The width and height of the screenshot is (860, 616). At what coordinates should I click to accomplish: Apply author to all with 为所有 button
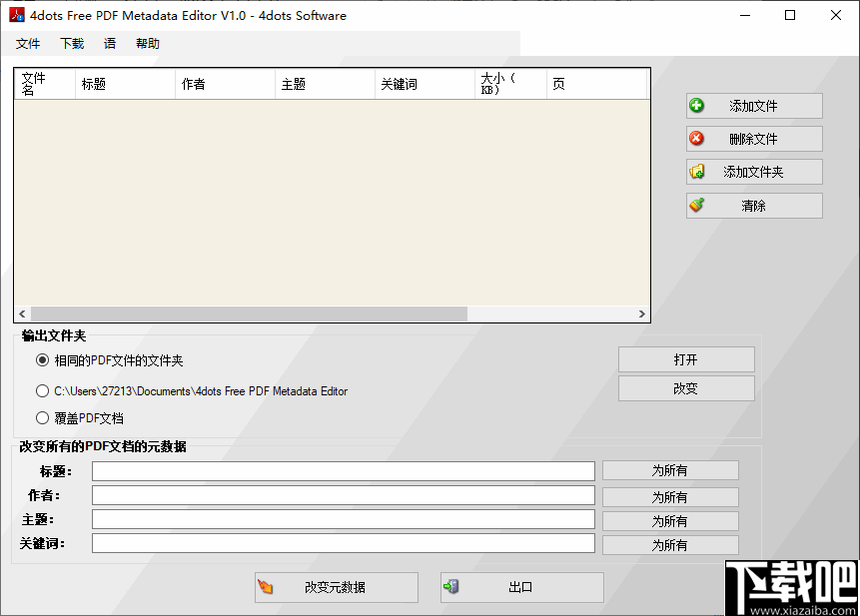[669, 494]
